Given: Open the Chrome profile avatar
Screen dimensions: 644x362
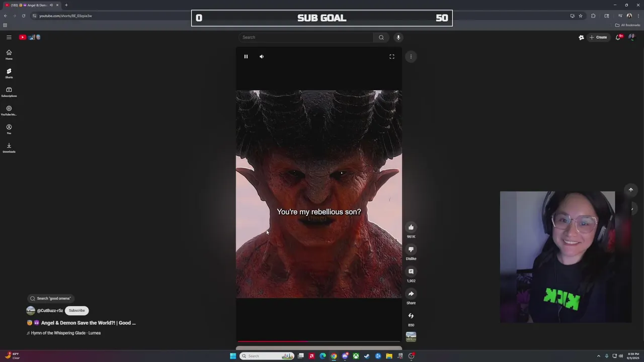Looking at the screenshot, I should (x=629, y=16).
